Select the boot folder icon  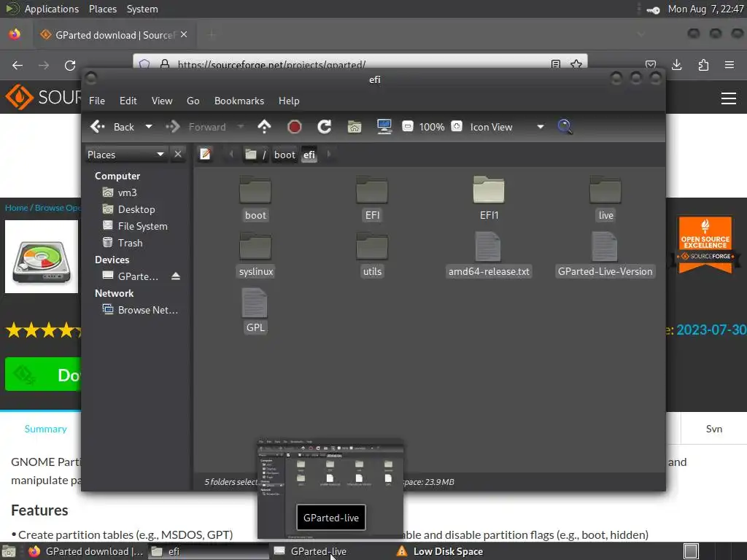[255, 190]
